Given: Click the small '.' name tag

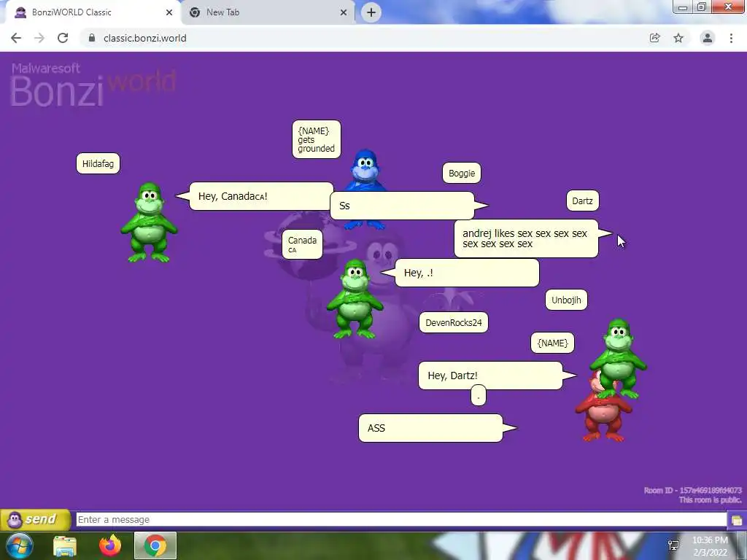Looking at the screenshot, I should coord(479,396).
